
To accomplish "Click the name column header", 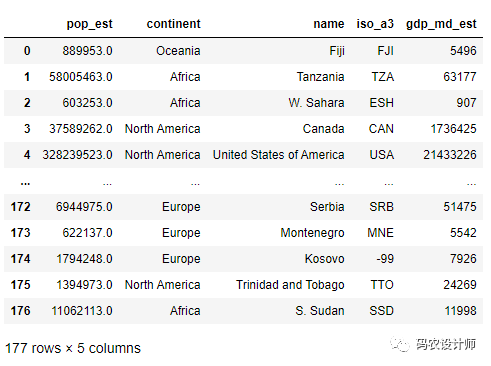I will click(329, 24).
